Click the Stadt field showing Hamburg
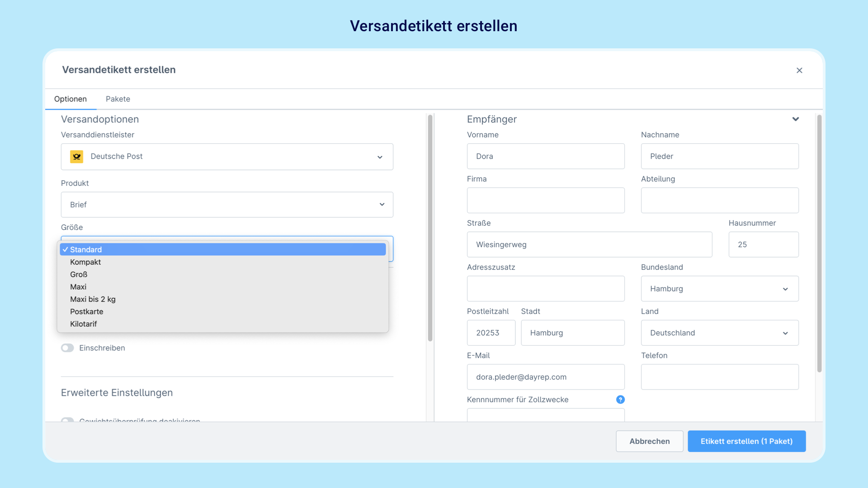The image size is (868, 488). (x=573, y=333)
